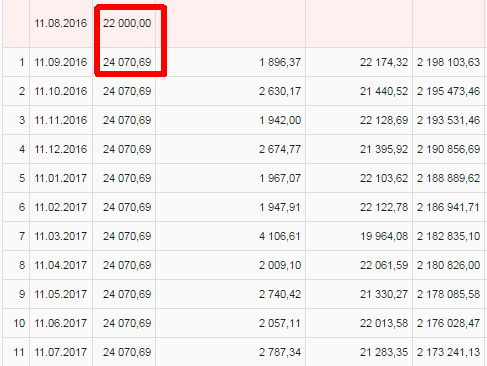Click value 22 061,59

tap(384, 265)
